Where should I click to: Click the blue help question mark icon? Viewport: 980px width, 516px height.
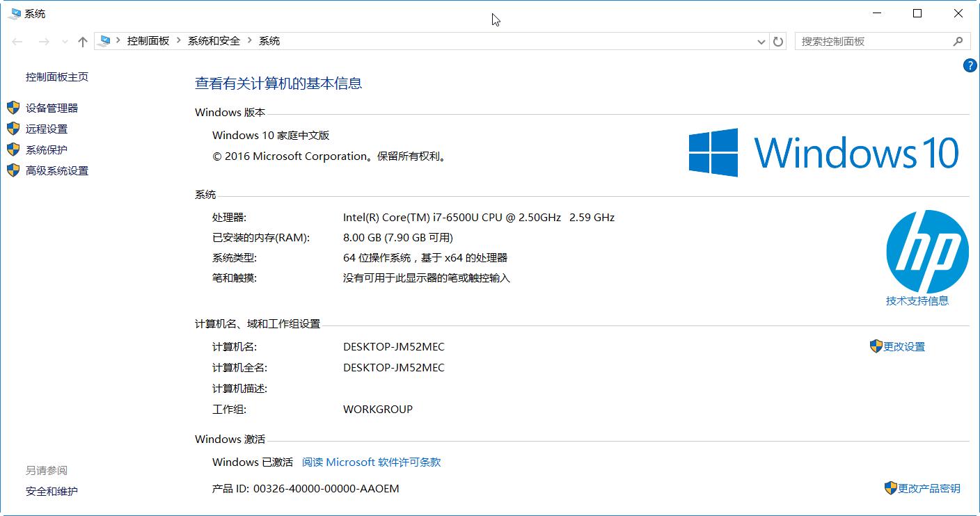(x=970, y=65)
